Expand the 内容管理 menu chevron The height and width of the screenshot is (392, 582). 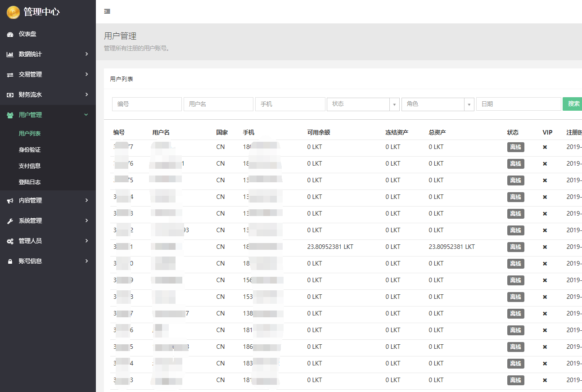pos(86,200)
